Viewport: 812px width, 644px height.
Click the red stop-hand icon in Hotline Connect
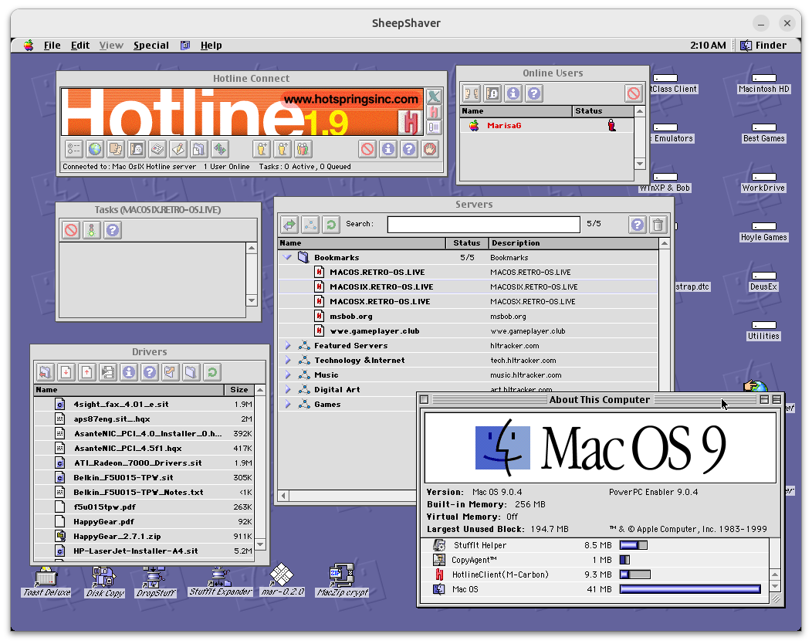pos(430,149)
